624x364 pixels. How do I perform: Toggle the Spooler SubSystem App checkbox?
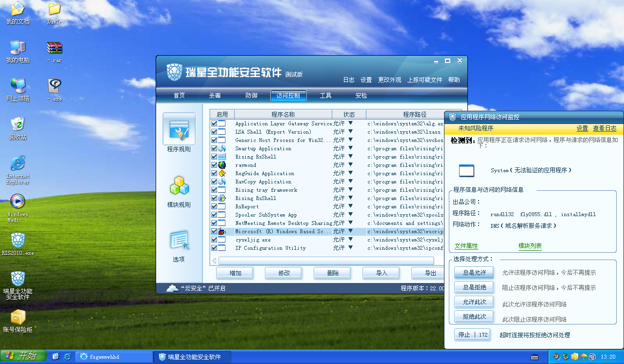click(214, 215)
